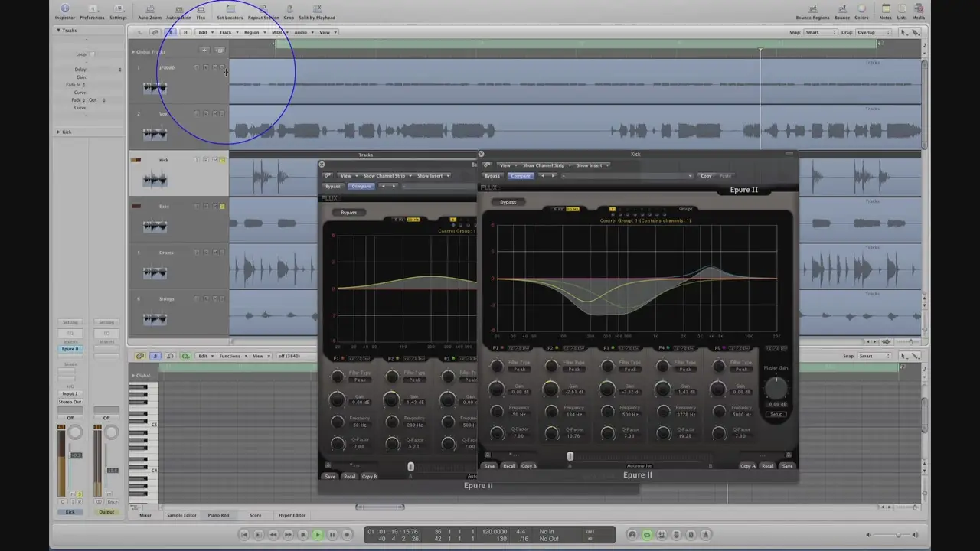Click the A/B morph slider handle in Kick Epure II
The width and height of the screenshot is (980, 551).
(x=570, y=456)
